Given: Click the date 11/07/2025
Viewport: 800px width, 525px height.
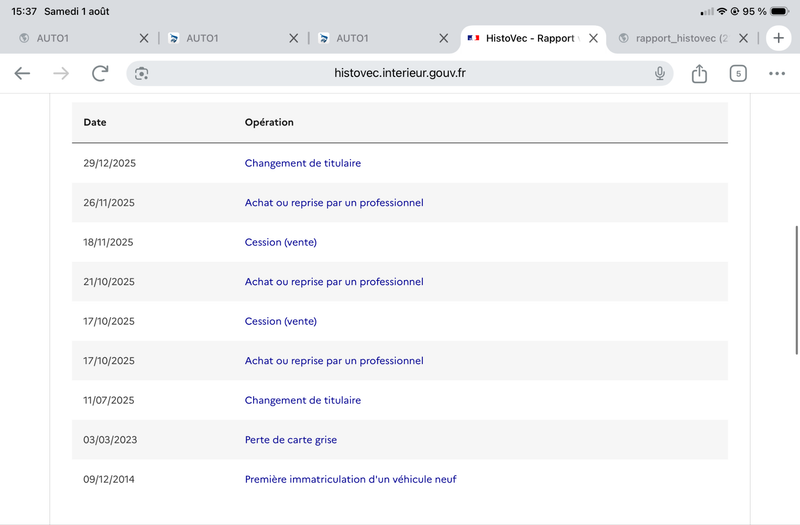Looking at the screenshot, I should click(x=109, y=401).
